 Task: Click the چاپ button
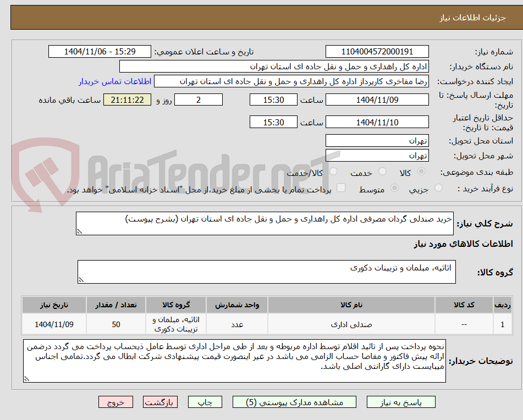click(x=205, y=402)
